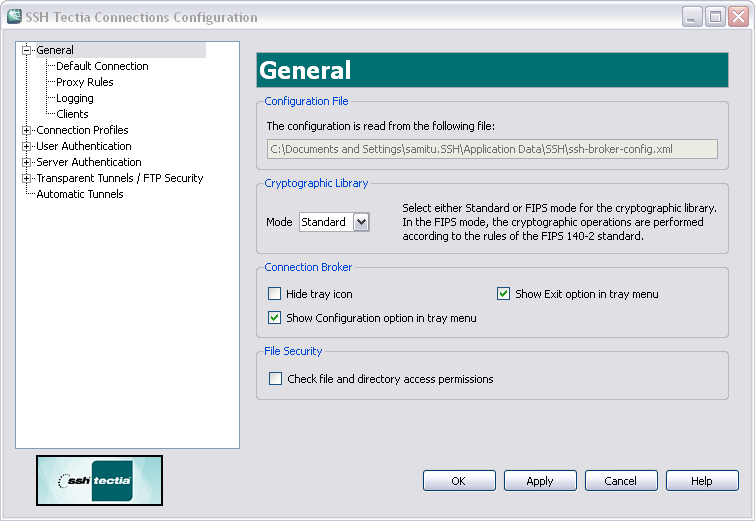
Task: Open Default Connection settings in tree
Action: [102, 66]
